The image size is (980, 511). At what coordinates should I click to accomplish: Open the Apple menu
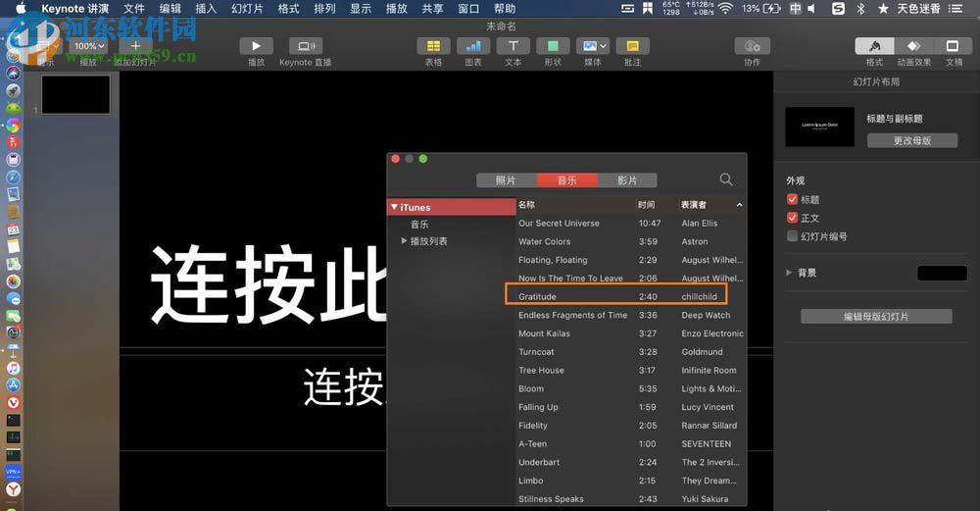[21, 8]
